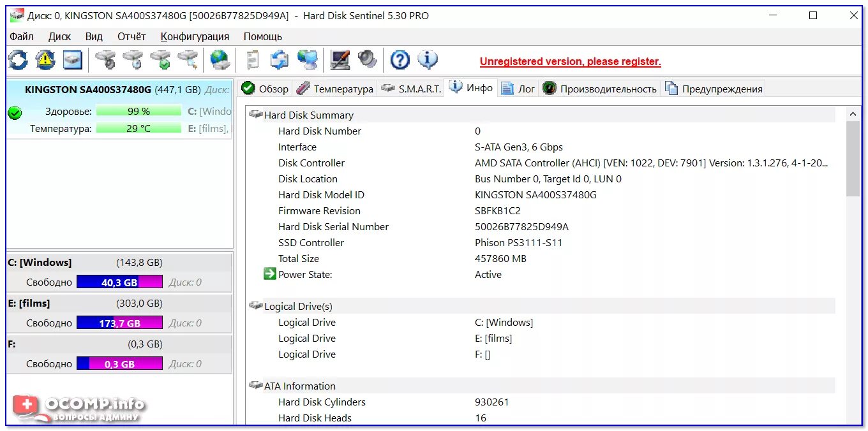This screenshot has height=431, width=868.
Task: Click the Logical Drive C: [Windows] row value
Action: pos(504,322)
